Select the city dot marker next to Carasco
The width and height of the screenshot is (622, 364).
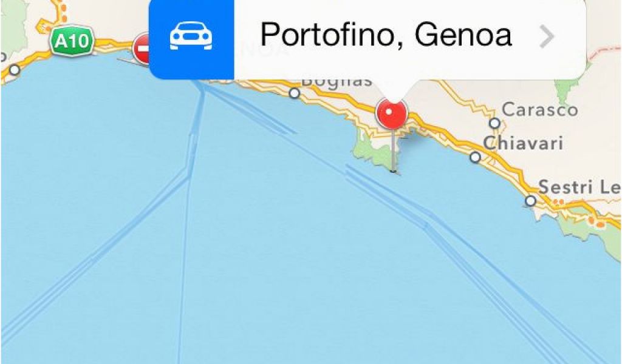point(494,123)
